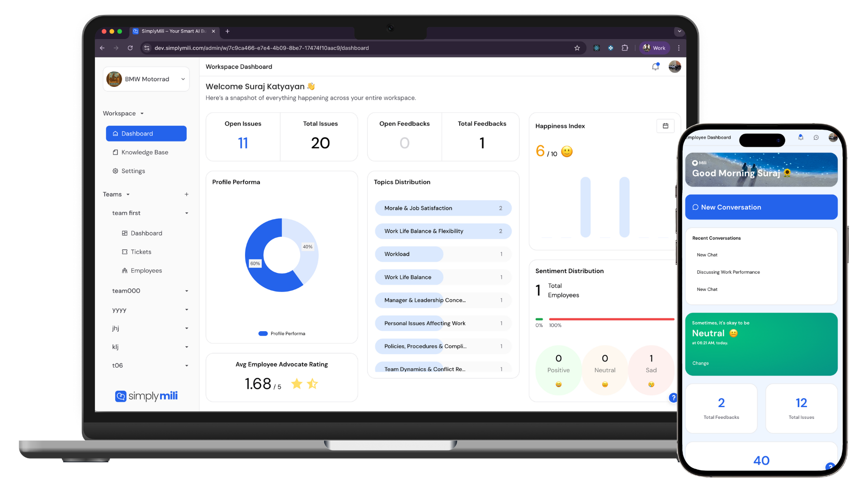Screen dimensions: 868x488
Task: Open the browser extensions puzzle icon
Action: pyautogui.click(x=625, y=48)
